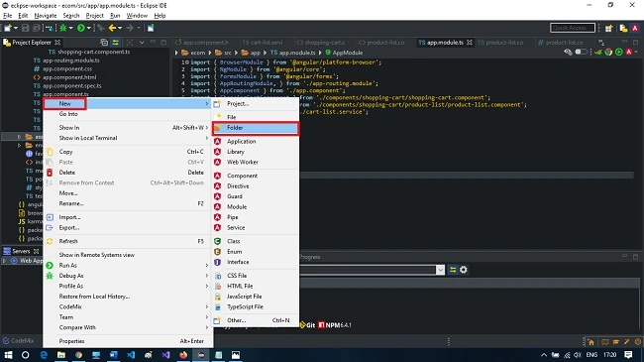Viewport: 644px width, 362px height.
Task: Open the Firefox taskbar icon
Action: click(183, 355)
